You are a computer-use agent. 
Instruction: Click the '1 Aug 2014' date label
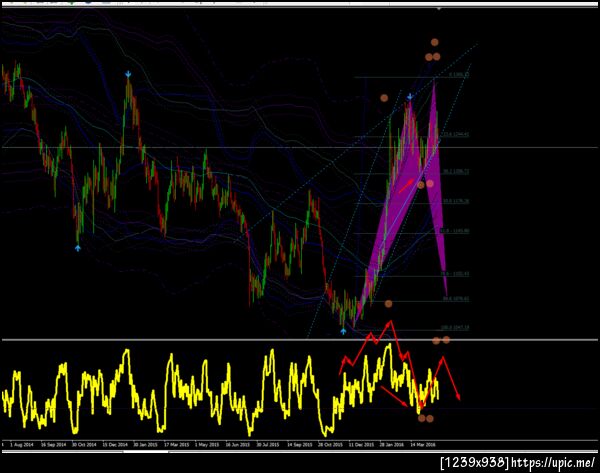tap(21, 445)
